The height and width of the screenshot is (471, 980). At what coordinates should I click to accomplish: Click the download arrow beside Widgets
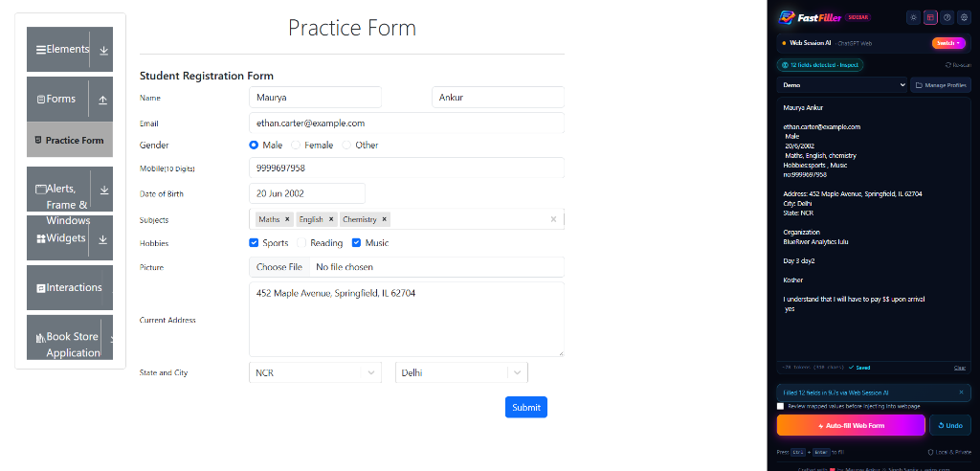[x=103, y=239]
